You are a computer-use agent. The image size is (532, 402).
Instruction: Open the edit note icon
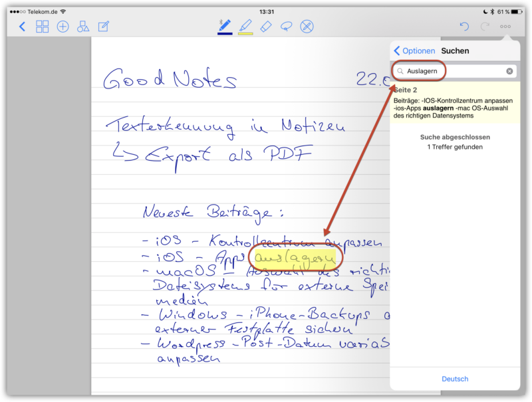(104, 27)
